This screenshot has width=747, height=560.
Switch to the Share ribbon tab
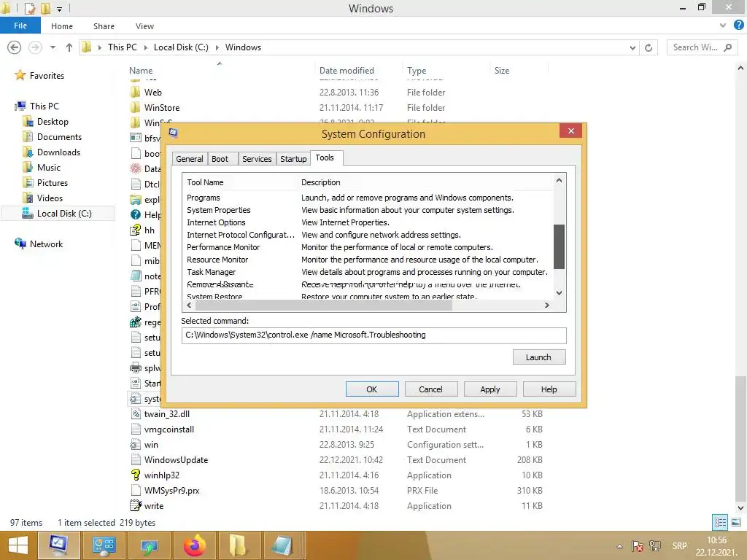[x=104, y=26]
